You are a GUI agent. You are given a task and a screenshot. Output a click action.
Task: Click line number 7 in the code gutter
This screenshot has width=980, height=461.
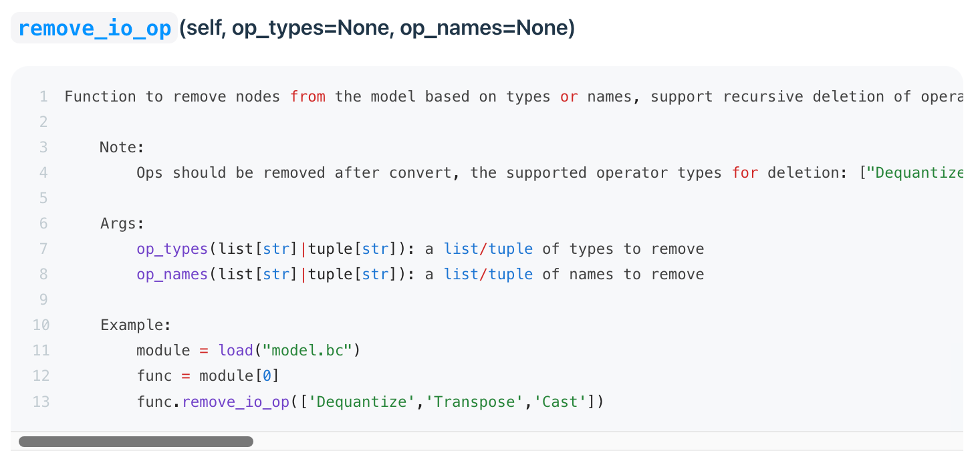tap(43, 249)
